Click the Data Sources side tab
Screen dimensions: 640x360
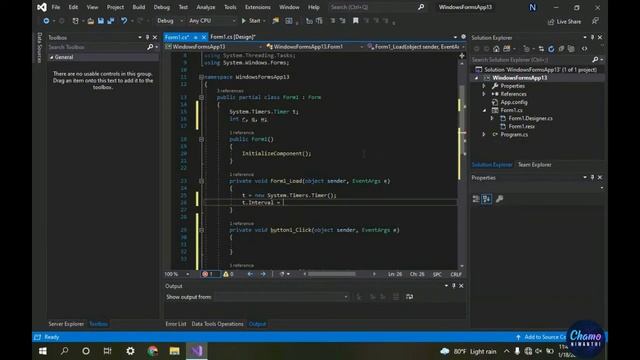coord(40,48)
